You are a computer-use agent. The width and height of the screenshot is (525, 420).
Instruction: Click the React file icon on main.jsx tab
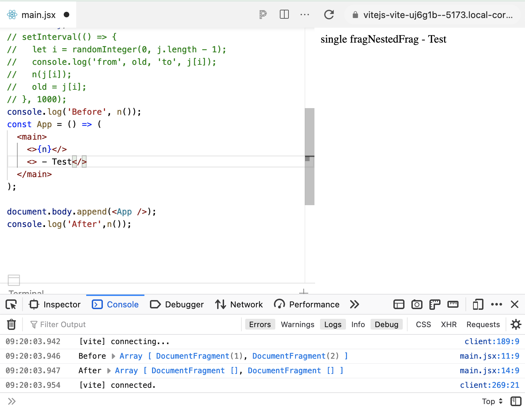12,15
